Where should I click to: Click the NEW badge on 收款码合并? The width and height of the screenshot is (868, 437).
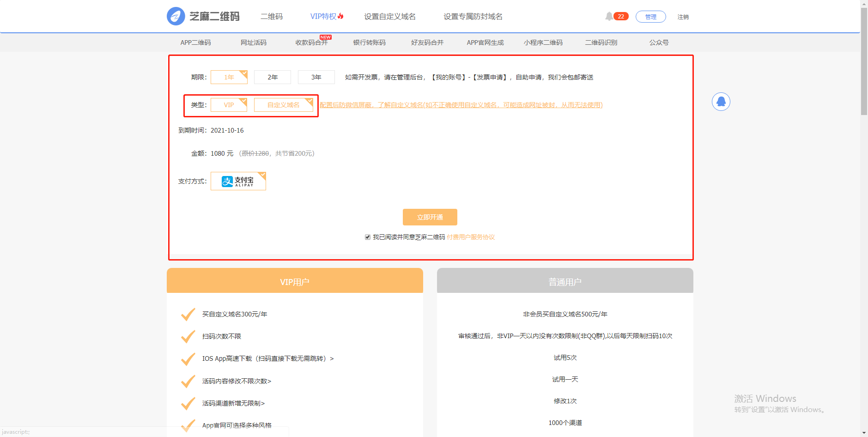point(325,37)
